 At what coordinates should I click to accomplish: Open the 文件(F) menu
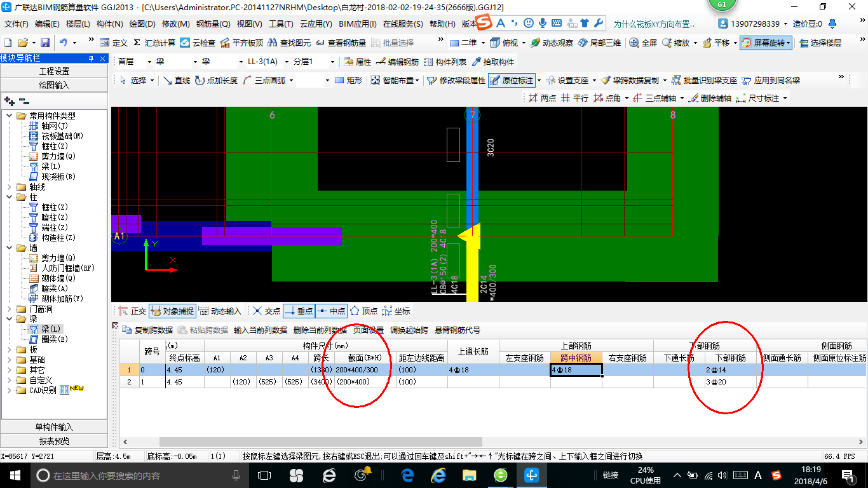click(x=17, y=24)
